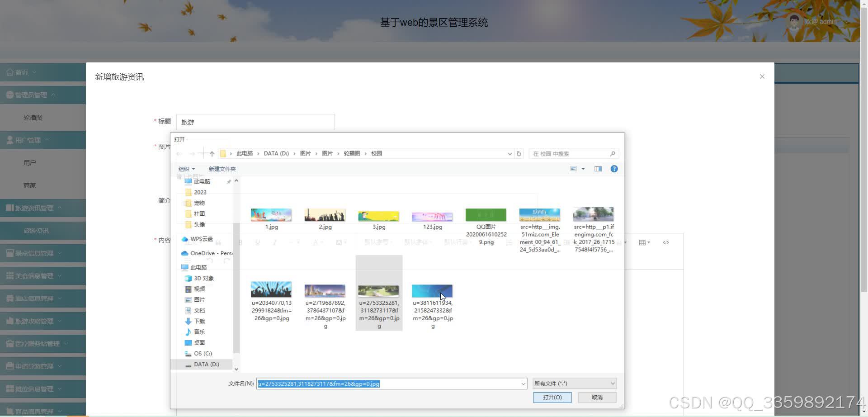Go up one folder level in dialog
This screenshot has height=417, width=868.
coord(212,154)
